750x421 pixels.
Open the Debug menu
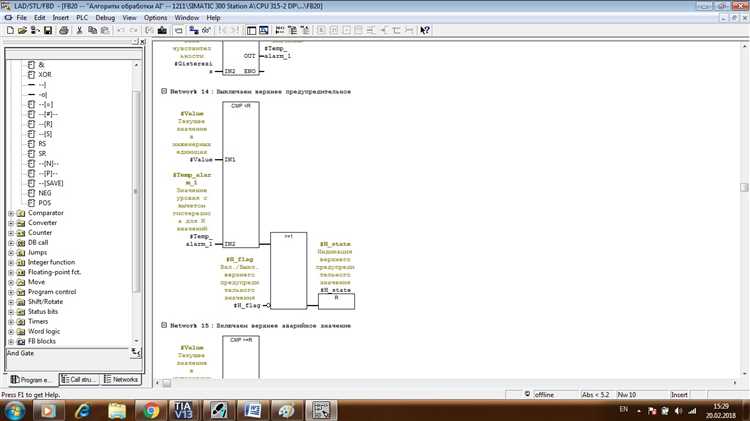click(x=105, y=18)
